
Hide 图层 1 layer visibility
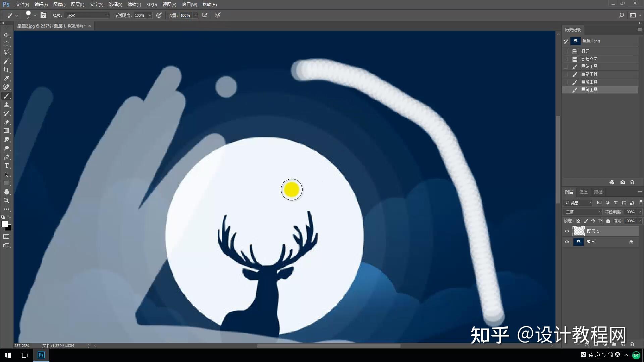click(x=567, y=231)
